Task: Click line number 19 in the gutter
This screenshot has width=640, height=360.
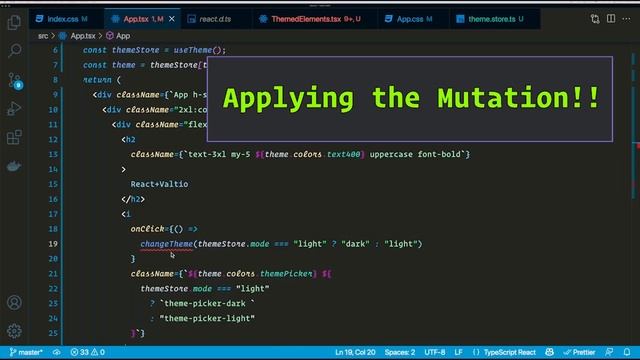Action: tap(53, 244)
